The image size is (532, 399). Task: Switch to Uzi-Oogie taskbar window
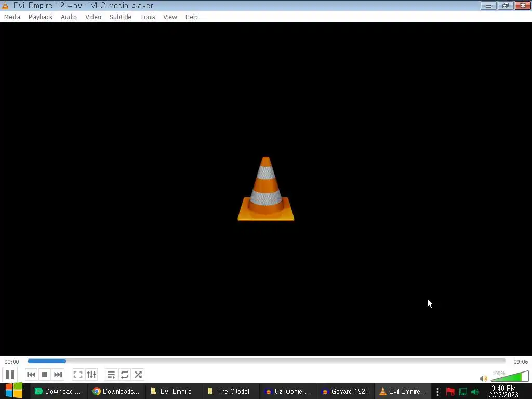[288, 391]
